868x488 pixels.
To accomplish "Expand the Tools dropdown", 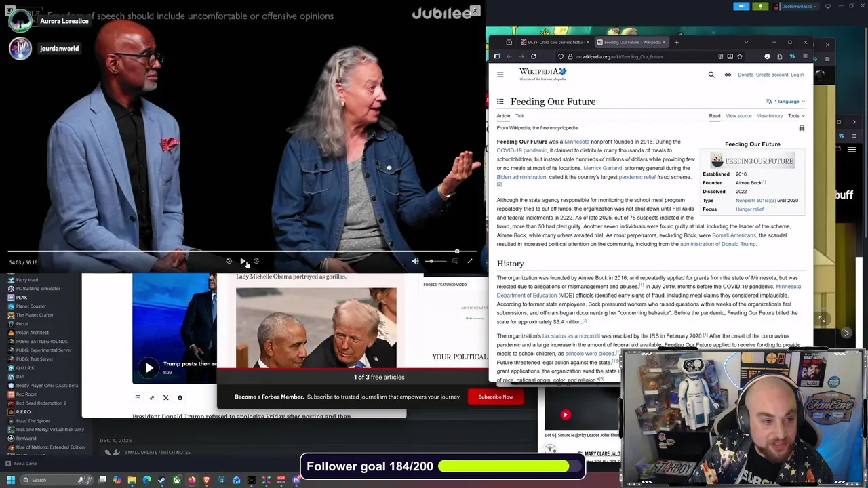I will click(796, 116).
